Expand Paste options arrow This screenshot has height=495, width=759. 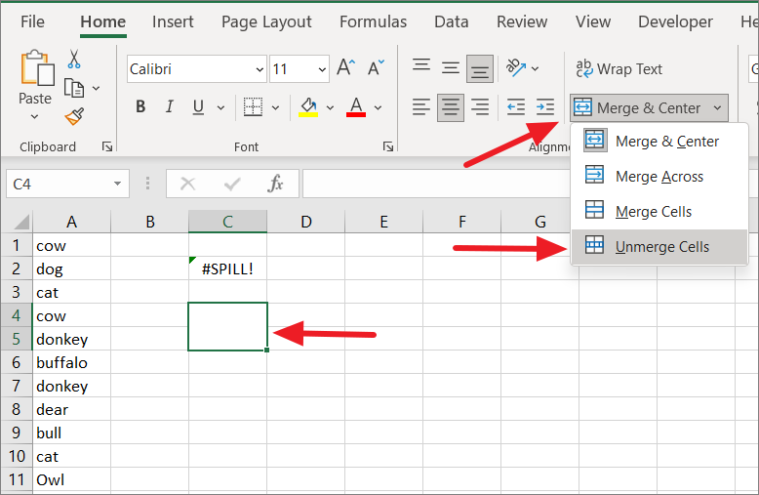point(34,117)
